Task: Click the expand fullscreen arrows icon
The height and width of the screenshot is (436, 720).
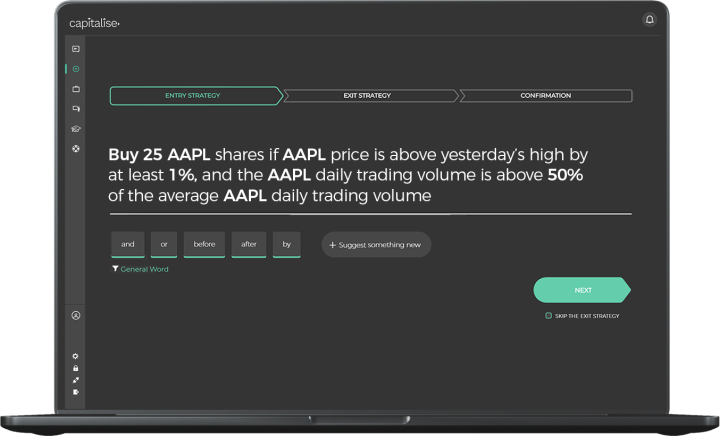Action: click(x=75, y=380)
